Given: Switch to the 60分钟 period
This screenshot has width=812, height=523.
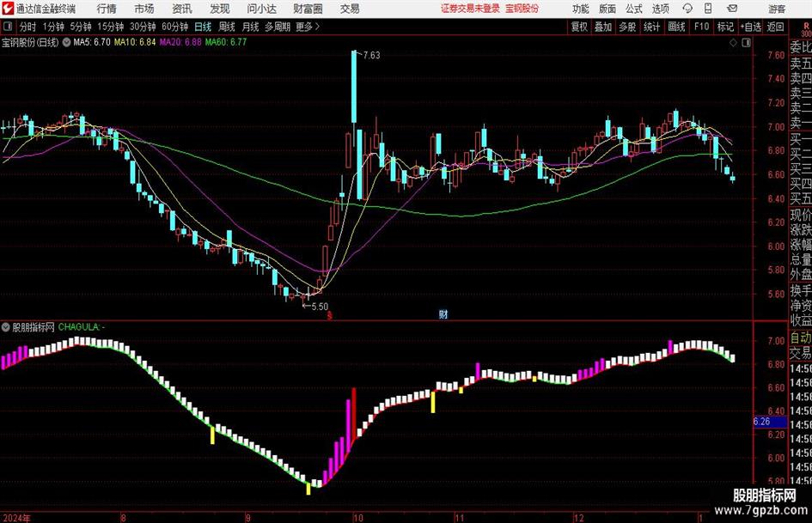Looking at the screenshot, I should [174, 27].
